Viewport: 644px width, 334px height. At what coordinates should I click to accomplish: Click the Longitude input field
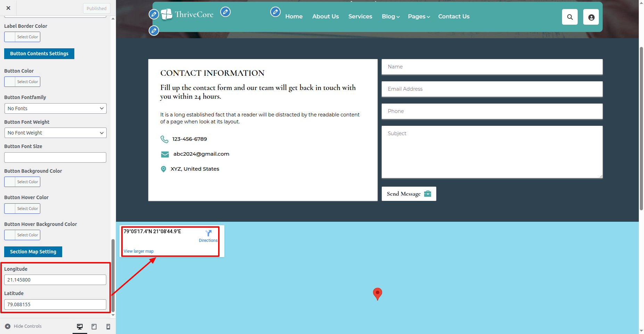(x=55, y=280)
